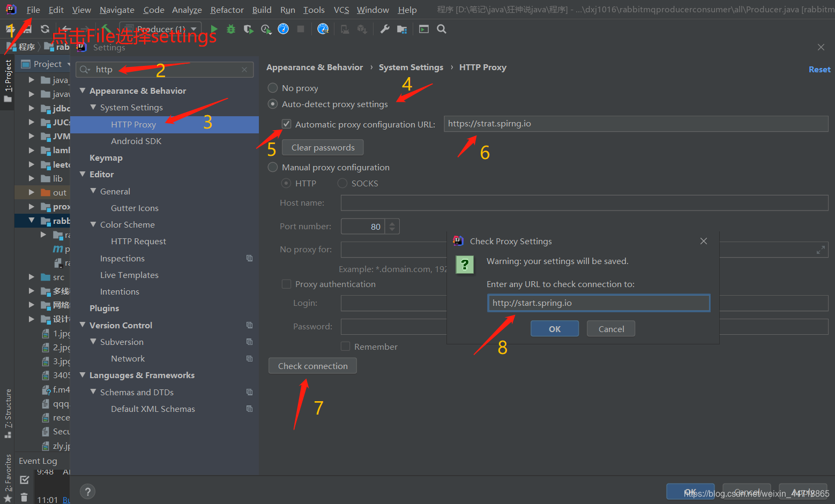
Task: Open settings via the wrench toolbar icon
Action: (x=385, y=29)
